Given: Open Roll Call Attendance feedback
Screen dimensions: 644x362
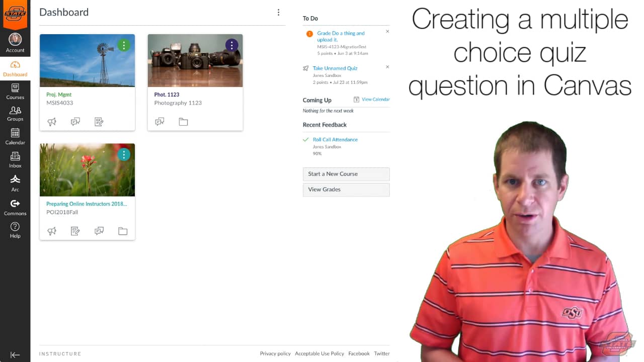Looking at the screenshot, I should point(335,140).
